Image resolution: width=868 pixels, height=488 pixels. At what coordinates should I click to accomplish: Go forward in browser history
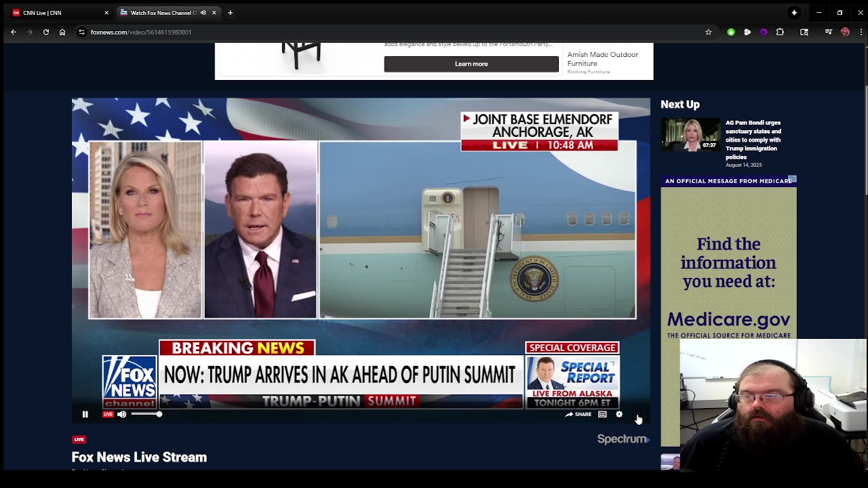pos(30,32)
